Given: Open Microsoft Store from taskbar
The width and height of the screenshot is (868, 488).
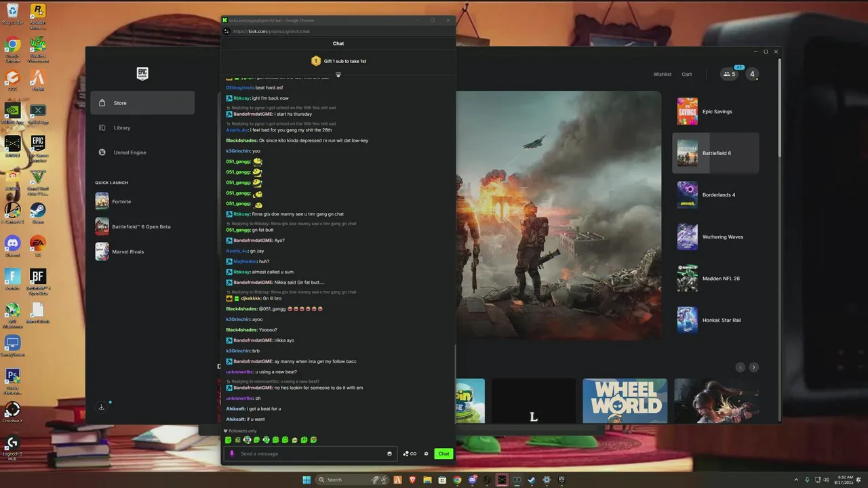Looking at the screenshot, I should pos(443,480).
